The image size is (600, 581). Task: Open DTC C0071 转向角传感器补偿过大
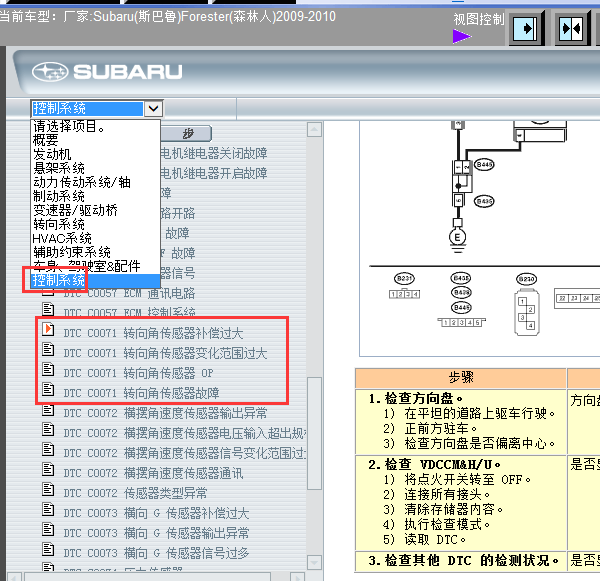153,333
